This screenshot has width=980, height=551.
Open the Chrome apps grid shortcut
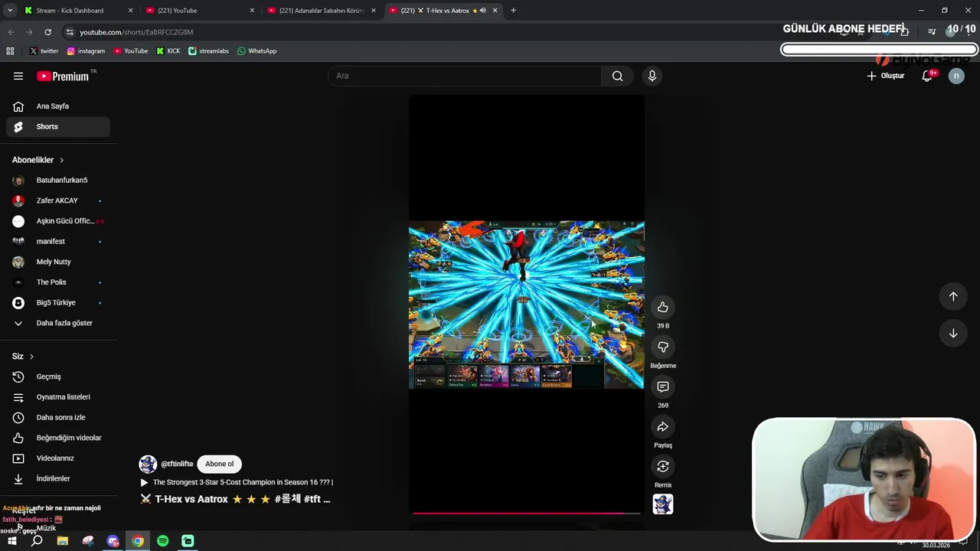(x=10, y=51)
